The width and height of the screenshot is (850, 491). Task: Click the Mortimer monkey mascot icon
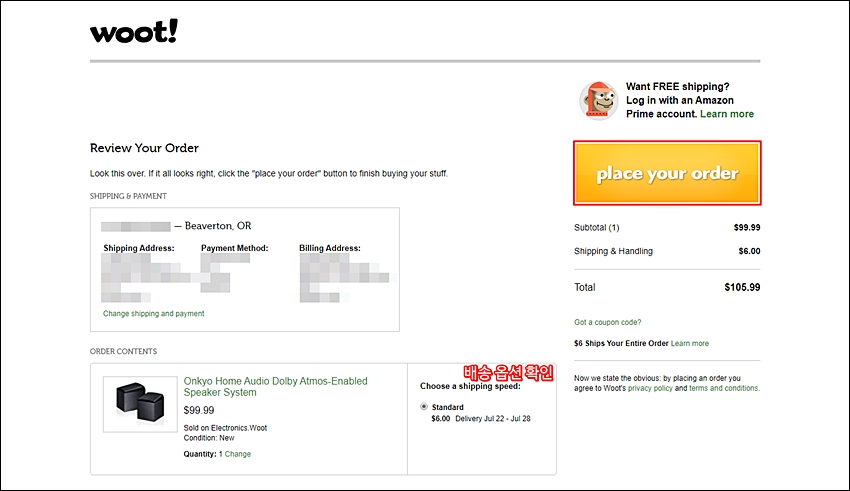[598, 101]
